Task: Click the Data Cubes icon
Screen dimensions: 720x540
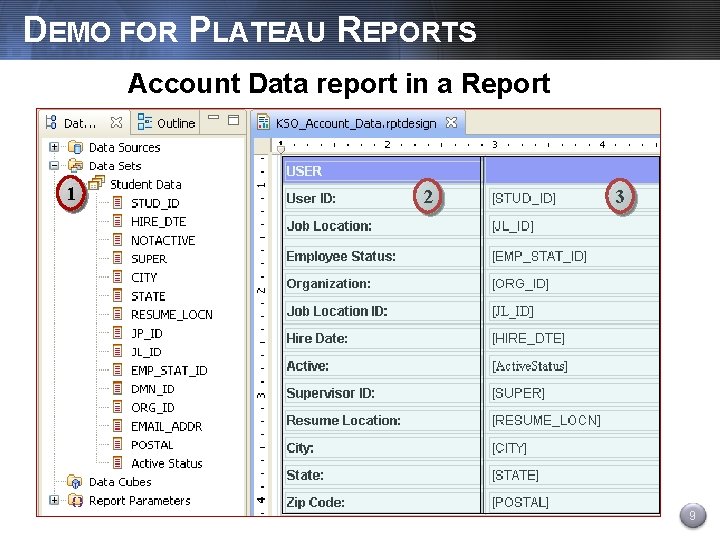Action: pyautogui.click(x=74, y=482)
